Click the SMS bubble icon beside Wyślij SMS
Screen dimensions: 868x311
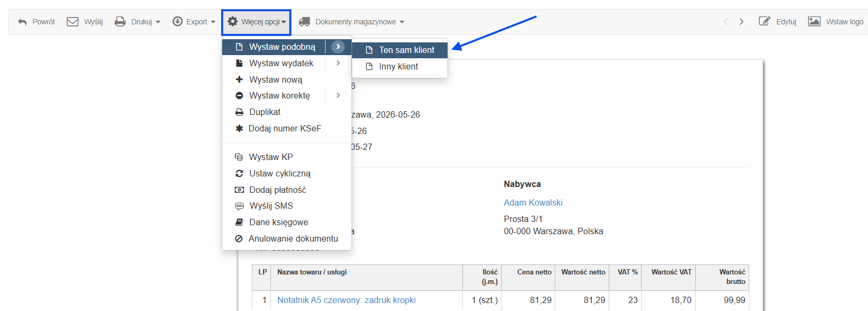[x=239, y=206]
